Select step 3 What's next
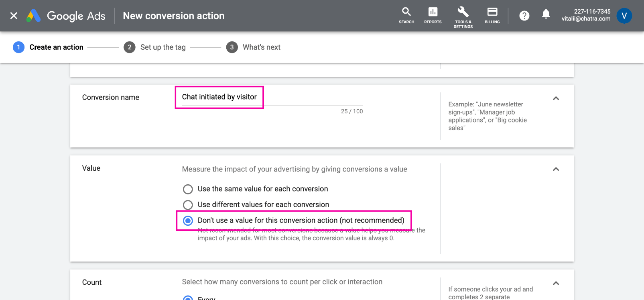This screenshot has height=300, width=644. [253, 47]
